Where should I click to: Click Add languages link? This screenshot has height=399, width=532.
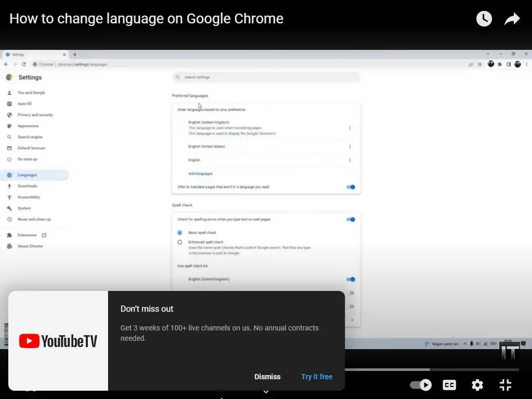click(201, 174)
